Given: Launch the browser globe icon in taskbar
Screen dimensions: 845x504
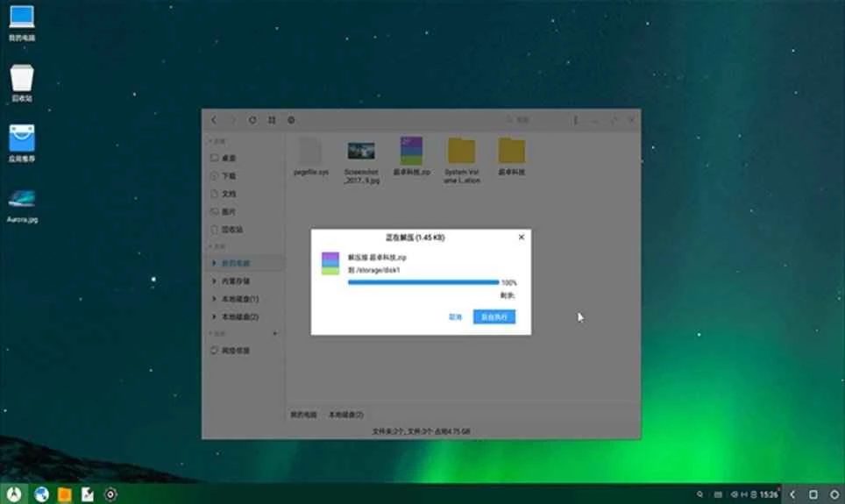Looking at the screenshot, I should pos(41,494).
